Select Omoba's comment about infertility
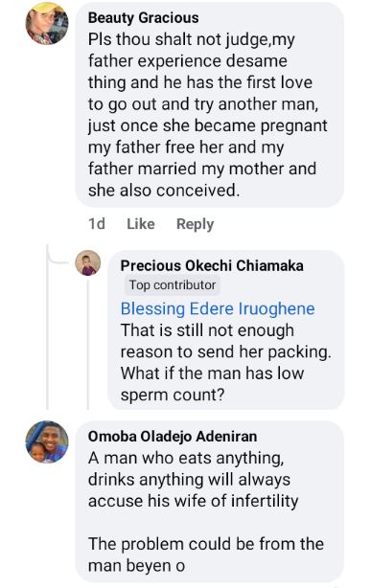Viewport: 371px width, 588px height. tap(209, 502)
